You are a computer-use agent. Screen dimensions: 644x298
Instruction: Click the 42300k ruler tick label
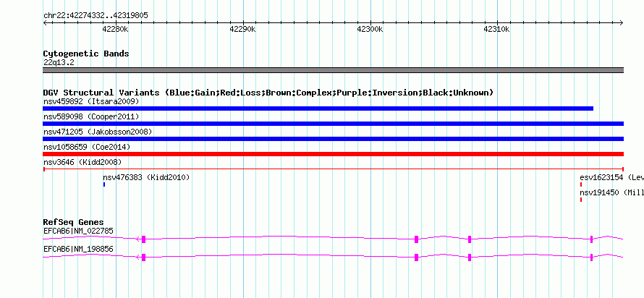pyautogui.click(x=370, y=30)
